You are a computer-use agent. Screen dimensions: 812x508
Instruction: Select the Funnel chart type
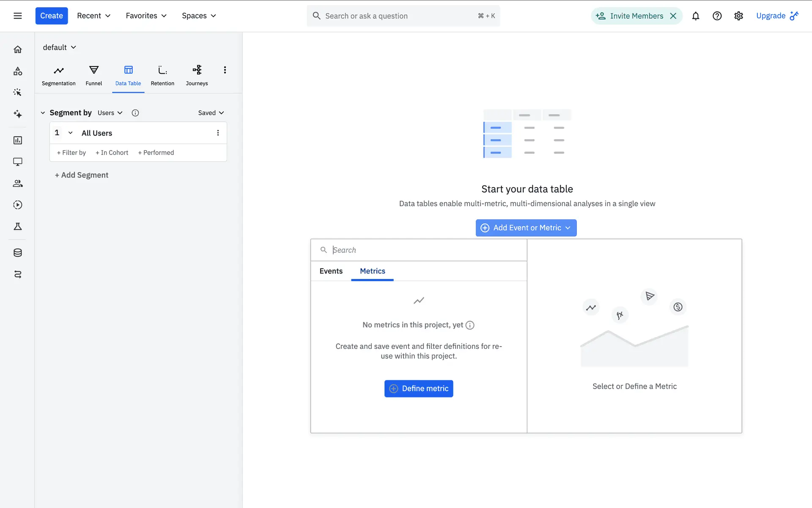tap(93, 75)
